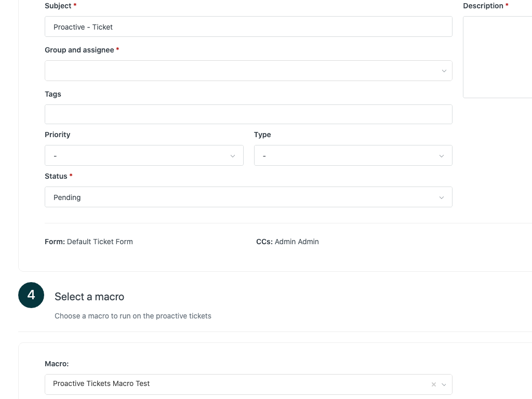Click the chevron arrow in the Macro field

point(444,384)
